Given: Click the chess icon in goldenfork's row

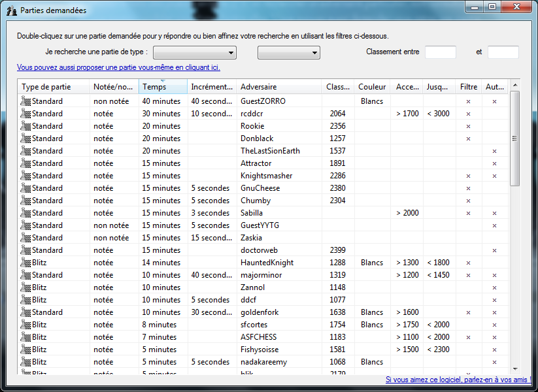Looking at the screenshot, I should [26, 312].
